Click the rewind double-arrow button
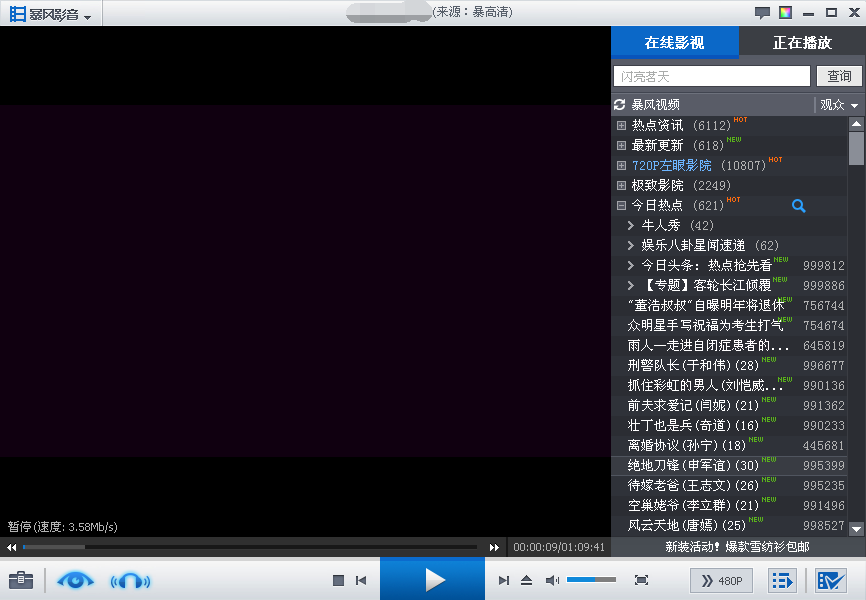 [11, 548]
